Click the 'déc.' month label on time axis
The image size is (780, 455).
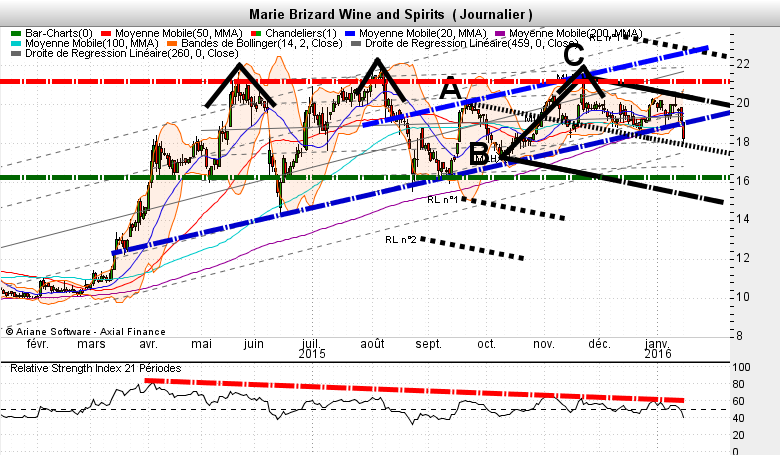click(x=599, y=344)
